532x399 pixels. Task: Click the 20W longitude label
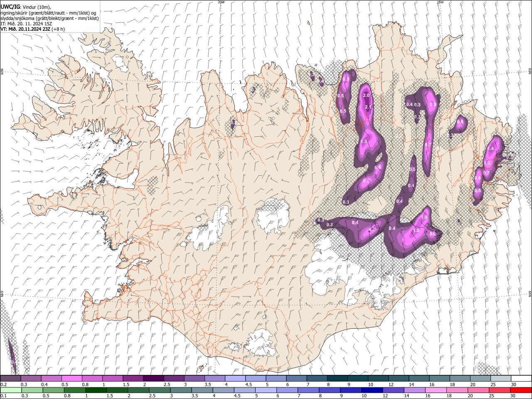tap(221, 2)
